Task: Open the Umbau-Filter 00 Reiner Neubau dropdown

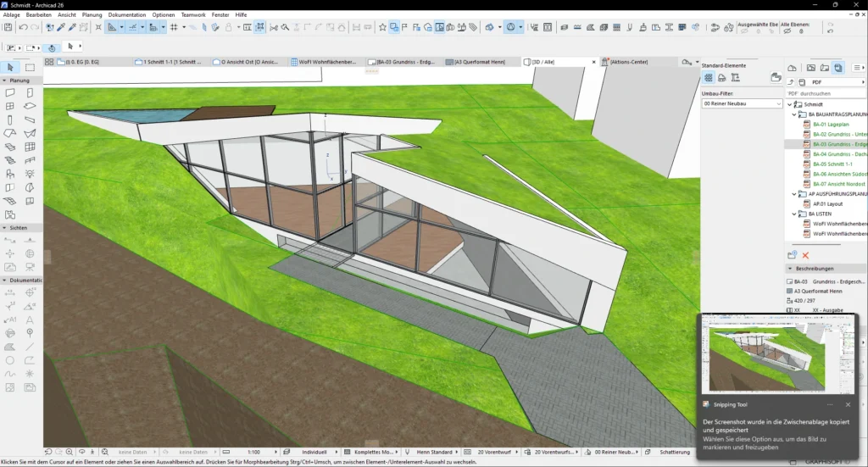Action: click(742, 103)
